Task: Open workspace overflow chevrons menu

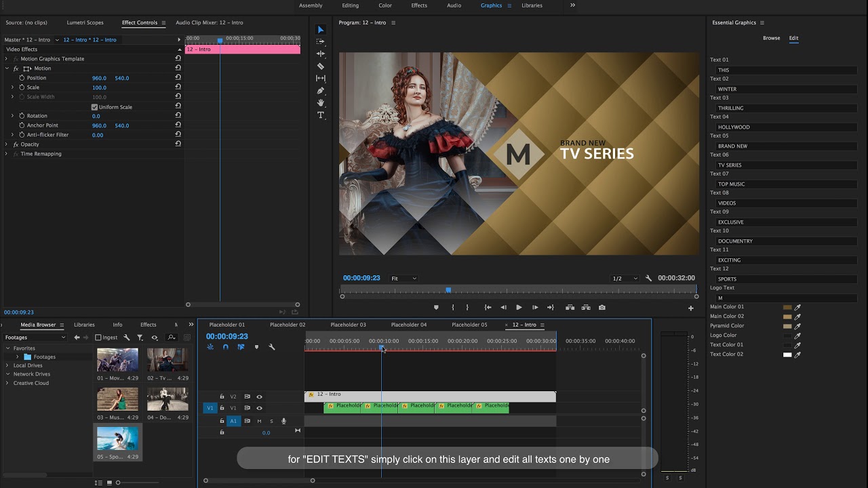Action: point(572,5)
